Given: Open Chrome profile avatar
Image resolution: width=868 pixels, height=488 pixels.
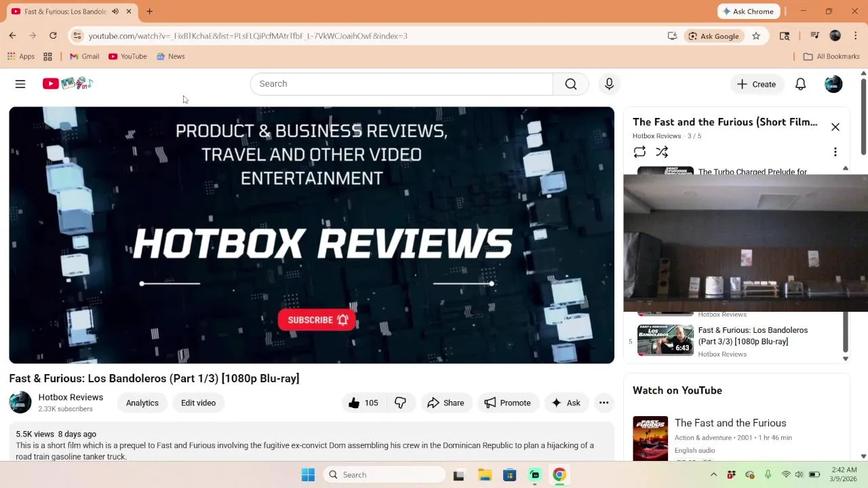Looking at the screenshot, I should 835,36.
